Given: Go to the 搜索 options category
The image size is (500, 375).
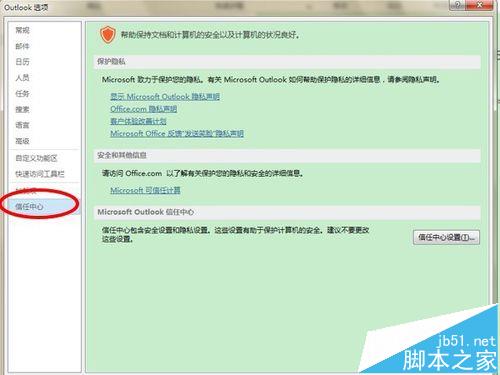Looking at the screenshot, I should point(22,109).
